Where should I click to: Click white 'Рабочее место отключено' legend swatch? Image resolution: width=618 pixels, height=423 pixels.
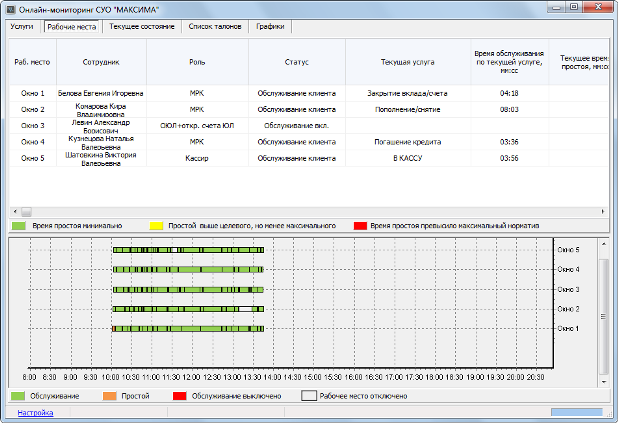(310, 396)
